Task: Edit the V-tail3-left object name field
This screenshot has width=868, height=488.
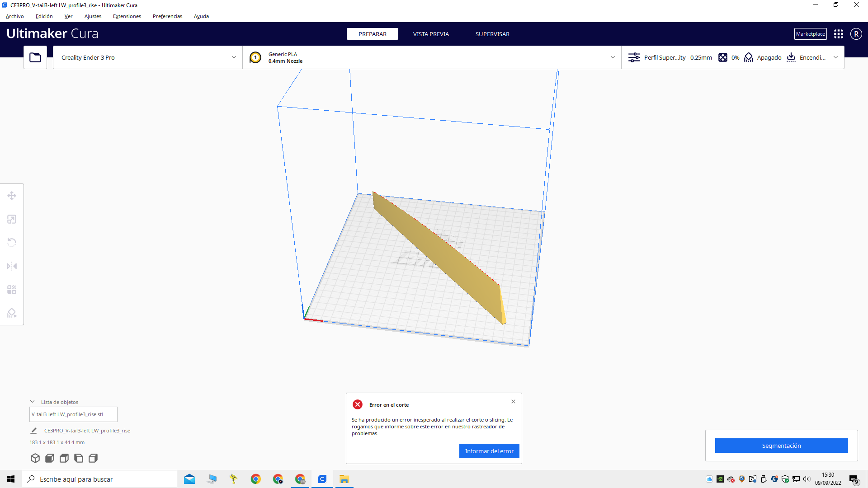Action: point(73,414)
